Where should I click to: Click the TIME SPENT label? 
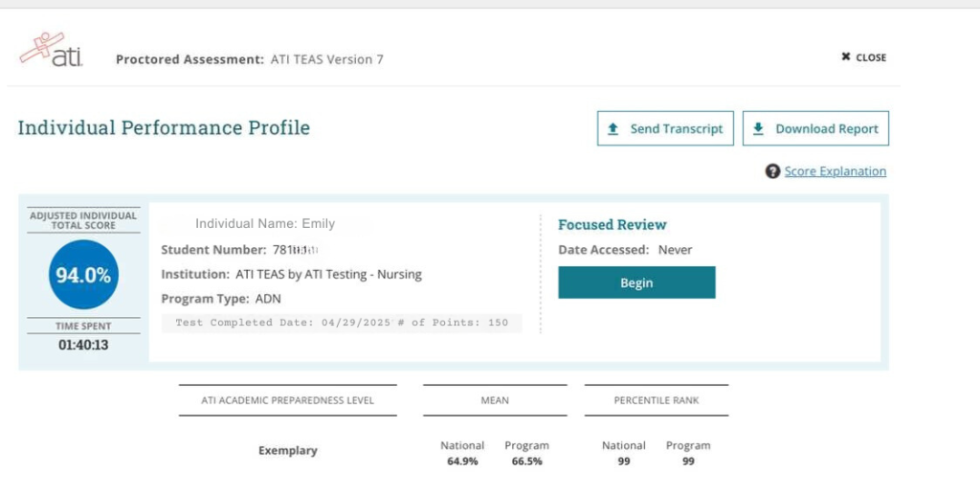coord(83,326)
